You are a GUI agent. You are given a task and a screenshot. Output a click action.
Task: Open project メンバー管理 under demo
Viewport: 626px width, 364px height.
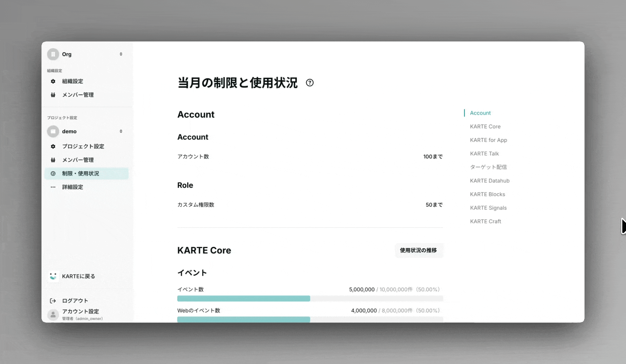pos(78,160)
